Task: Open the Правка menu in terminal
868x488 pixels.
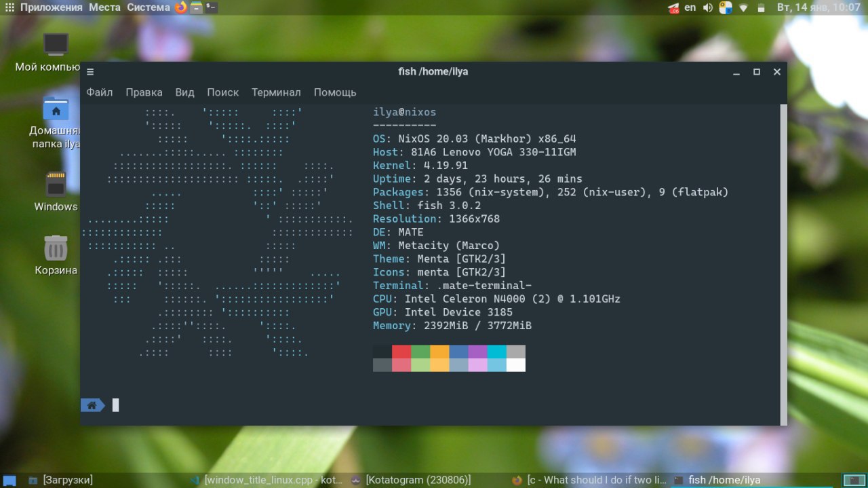Action: click(144, 92)
